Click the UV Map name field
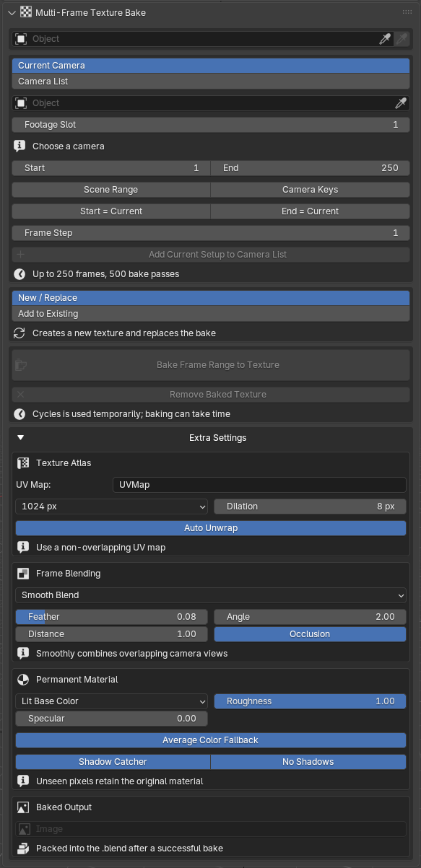The image size is (421, 868). point(259,485)
